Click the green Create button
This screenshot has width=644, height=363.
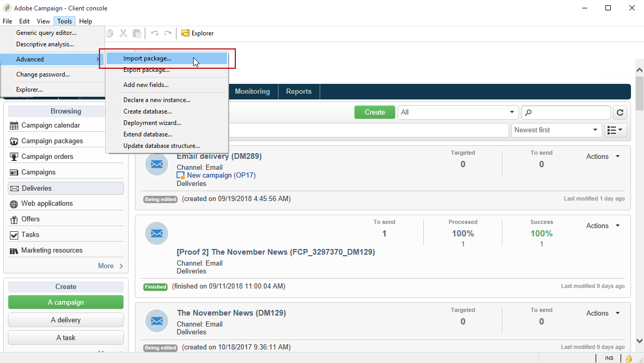pos(375,112)
